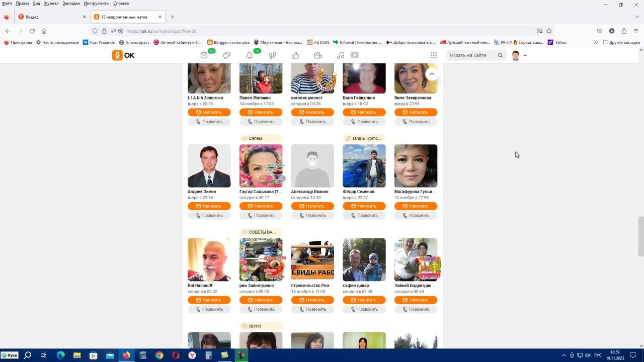
Task: Open the taskbar volume control
Action: (588, 355)
